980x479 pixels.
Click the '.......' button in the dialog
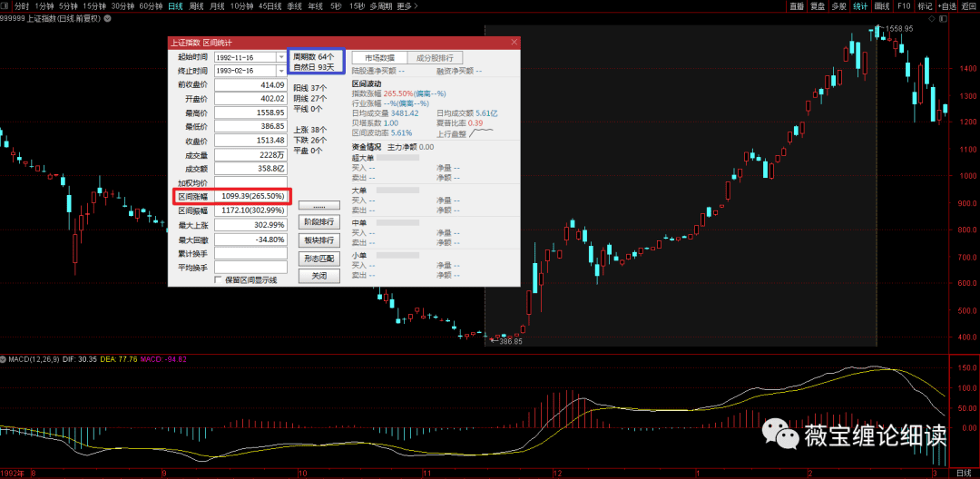[319, 205]
